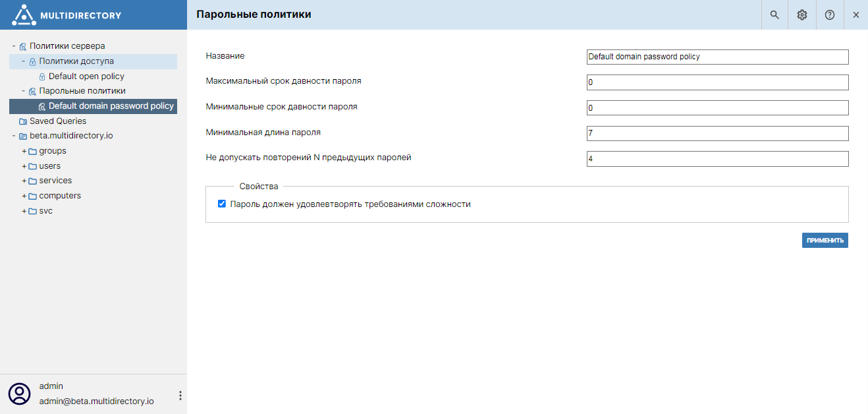Screen dimensions: 868x414
Task: Open settings via the gear icon
Action: 802,15
